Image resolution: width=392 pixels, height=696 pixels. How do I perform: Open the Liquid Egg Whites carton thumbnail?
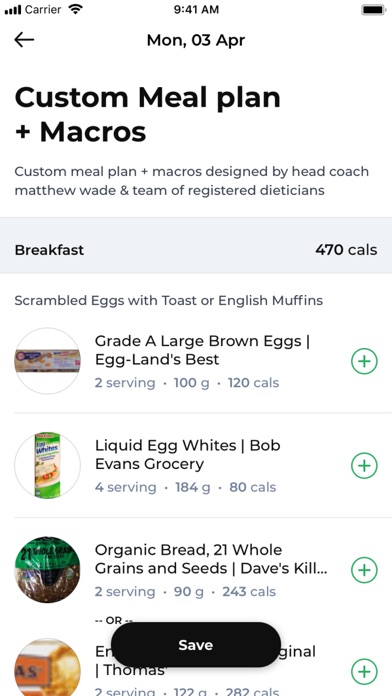click(x=48, y=465)
